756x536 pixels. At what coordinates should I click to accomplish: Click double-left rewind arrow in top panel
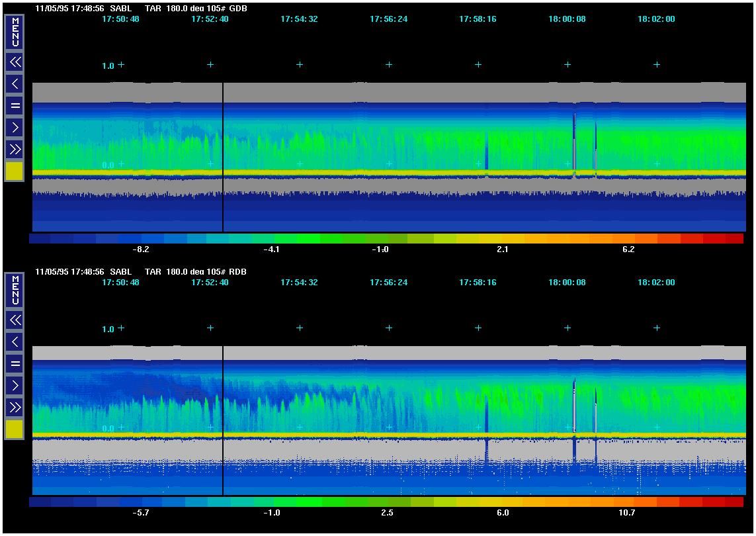pyautogui.click(x=15, y=62)
